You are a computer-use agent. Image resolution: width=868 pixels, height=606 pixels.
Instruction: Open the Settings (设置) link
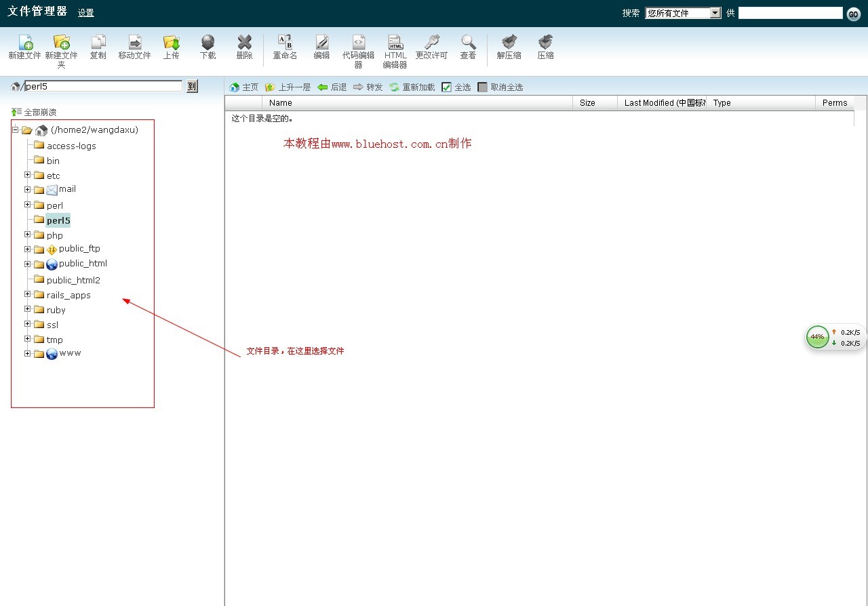85,13
